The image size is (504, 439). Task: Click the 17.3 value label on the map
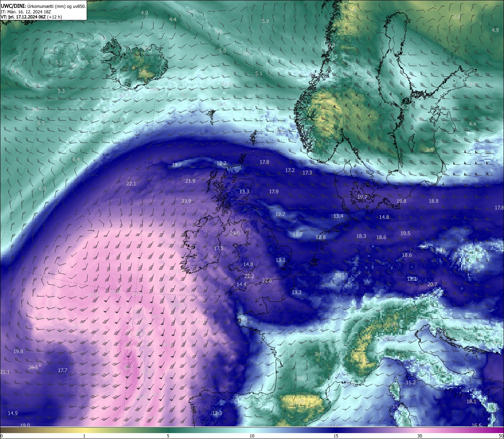point(307,173)
